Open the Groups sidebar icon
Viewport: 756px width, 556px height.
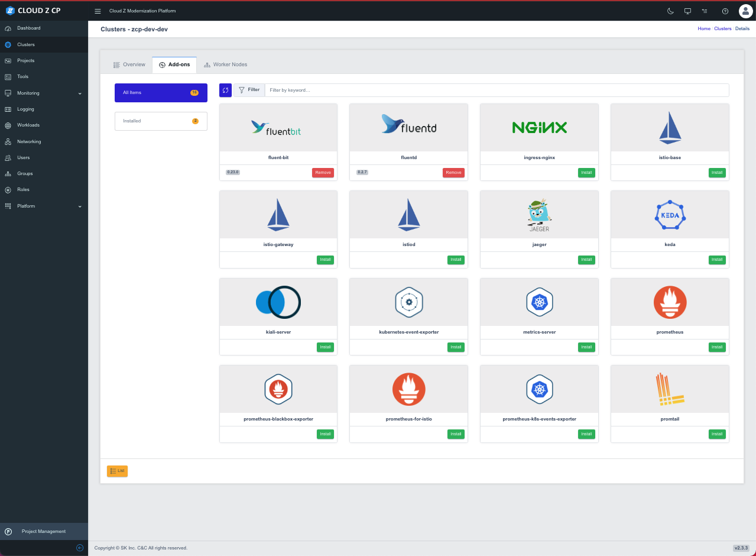tap(8, 174)
